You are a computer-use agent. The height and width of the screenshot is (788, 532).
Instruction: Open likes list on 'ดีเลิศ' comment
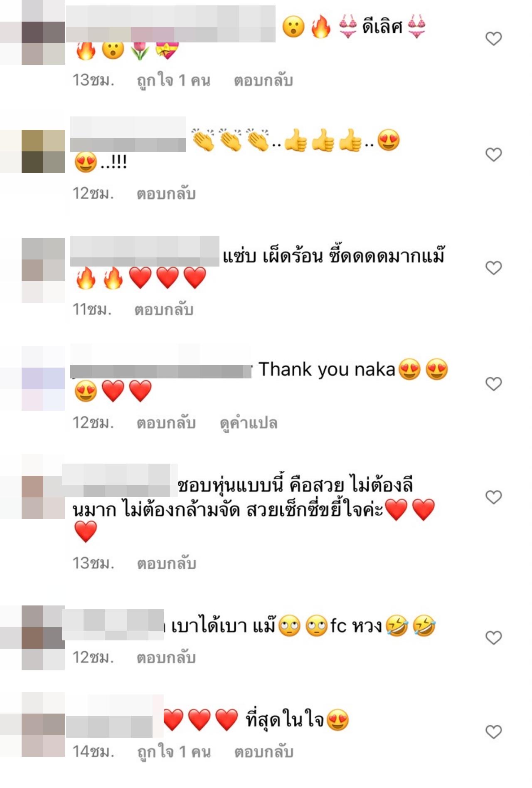(x=174, y=80)
